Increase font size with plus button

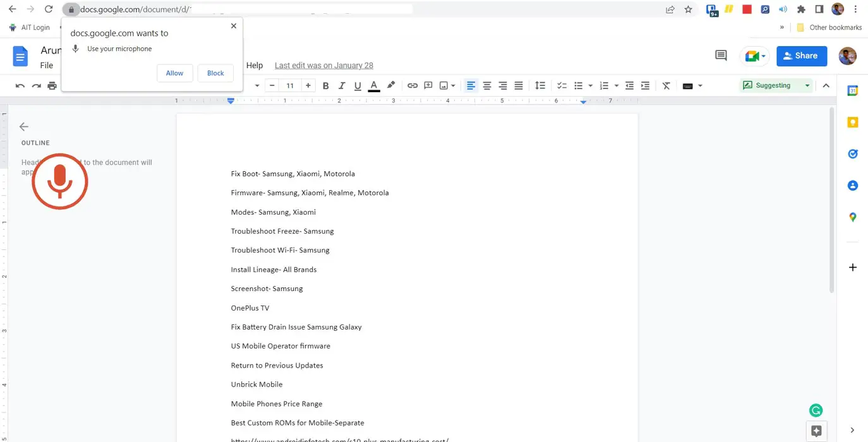pos(308,86)
